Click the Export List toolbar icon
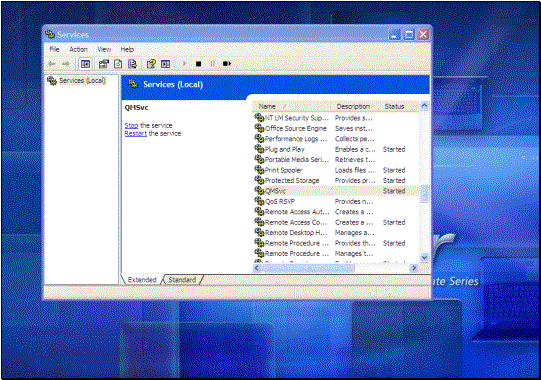This screenshot has height=380, width=541. point(132,64)
